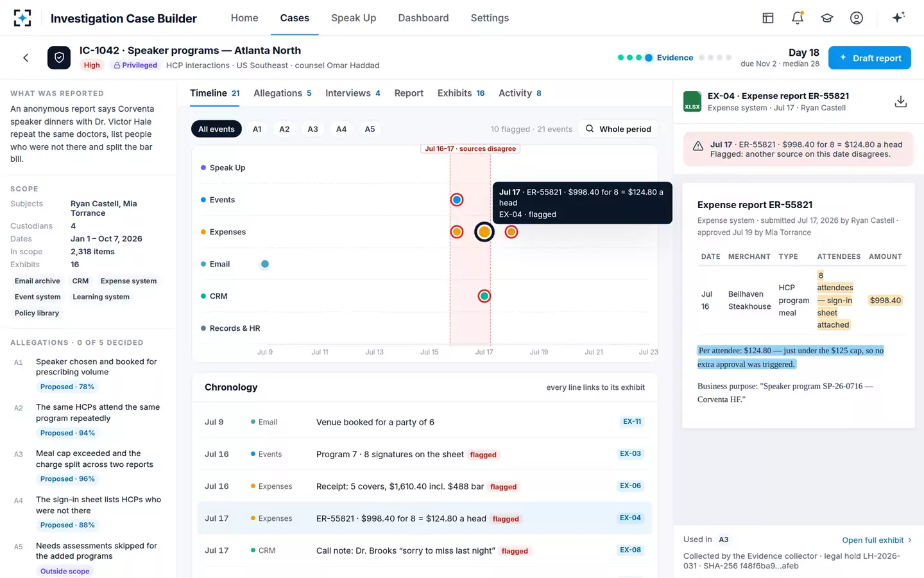Click the warning triangle in the flagged alert
This screenshot has height=578, width=924.
coord(698,146)
